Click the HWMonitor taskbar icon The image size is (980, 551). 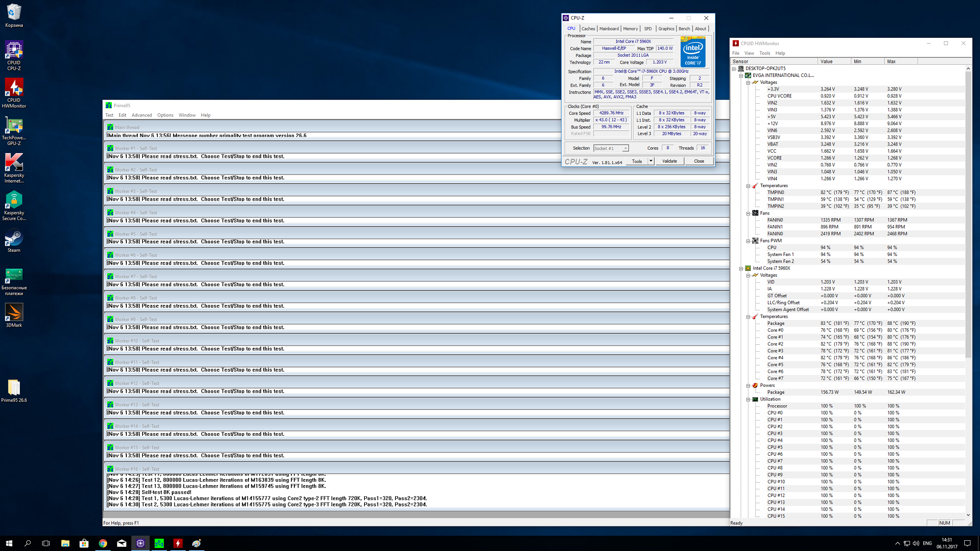point(178,543)
